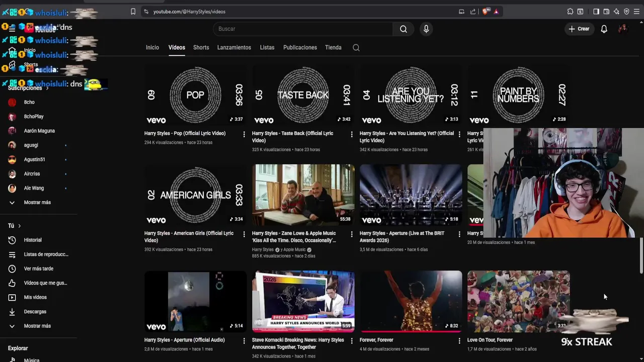Open three-dot menu for Forever, Forever video
Screen dimensions: 644x362
pos(459,341)
